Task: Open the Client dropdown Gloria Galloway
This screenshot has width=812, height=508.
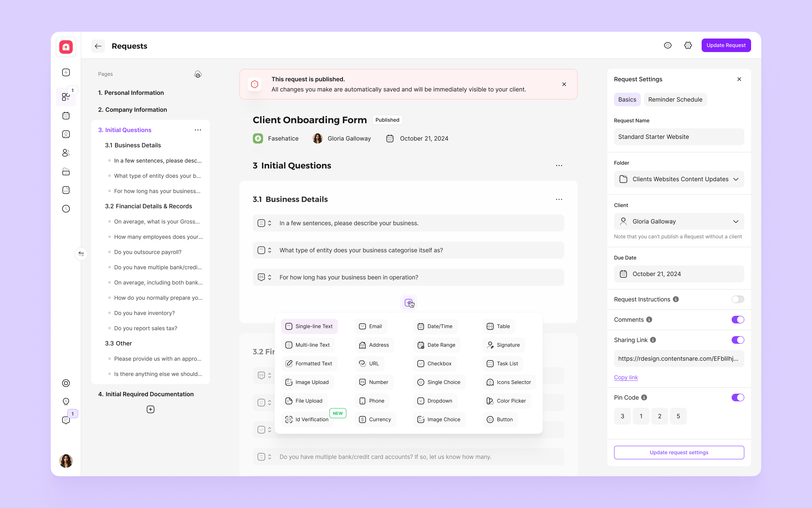Action: [x=679, y=222]
